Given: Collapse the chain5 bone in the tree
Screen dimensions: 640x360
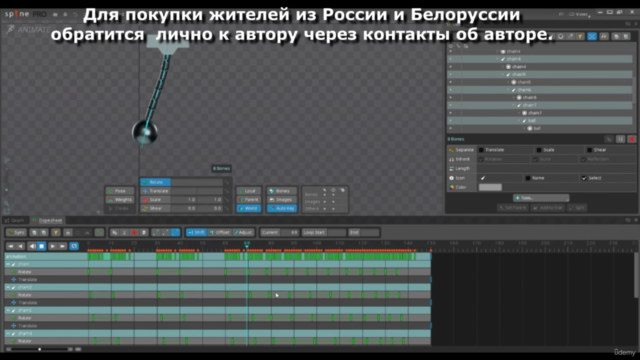Looking at the screenshot, I should point(503,75).
